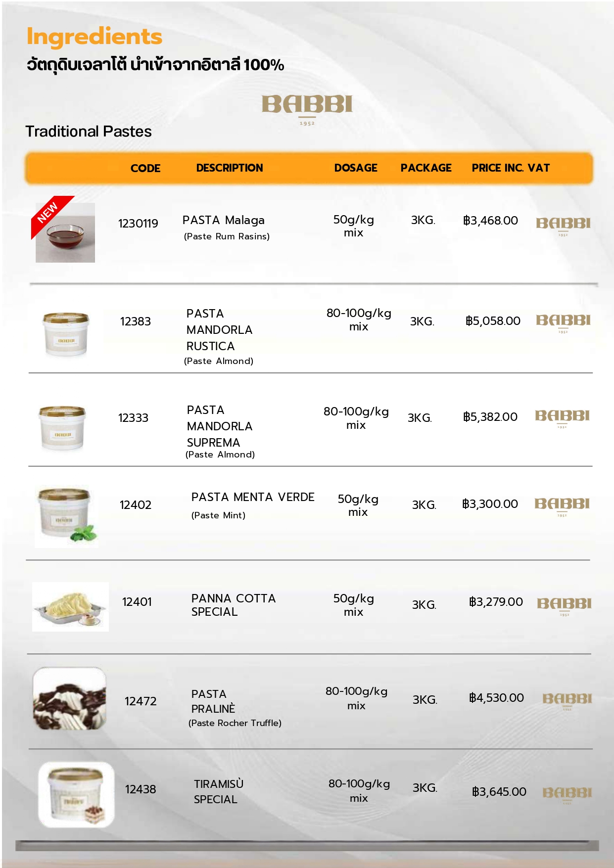614x868 pixels.
Task: Click the PRICE INC. VAT column header
Action: (x=511, y=168)
